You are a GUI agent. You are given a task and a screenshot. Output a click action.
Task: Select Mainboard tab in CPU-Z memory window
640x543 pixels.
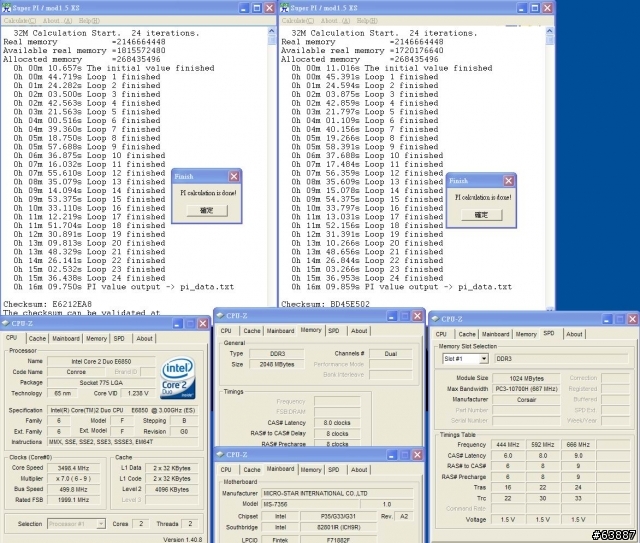pos(280,331)
